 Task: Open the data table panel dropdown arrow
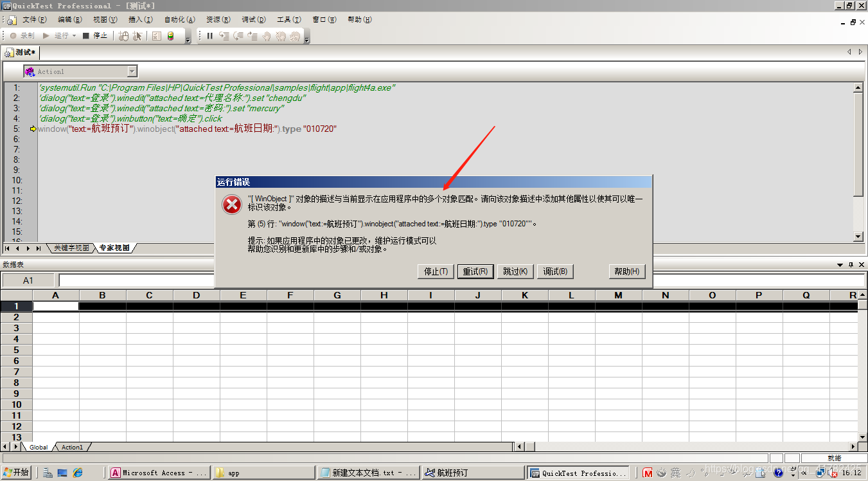click(x=840, y=265)
